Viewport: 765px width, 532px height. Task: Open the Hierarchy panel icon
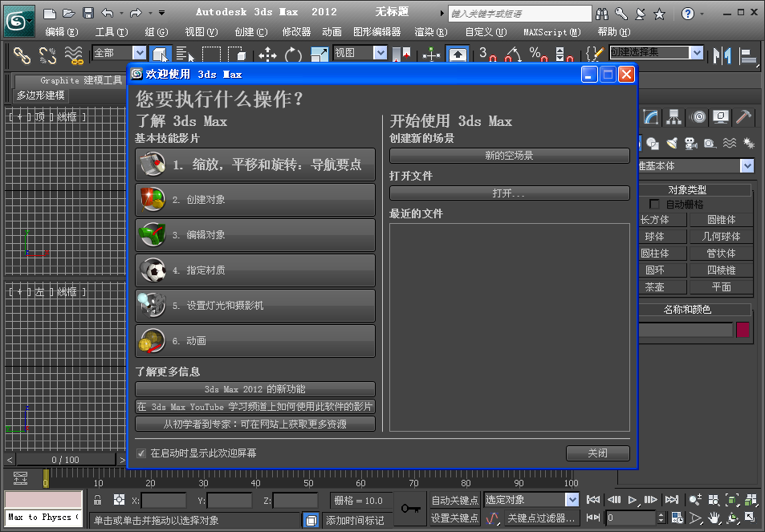[x=673, y=117]
